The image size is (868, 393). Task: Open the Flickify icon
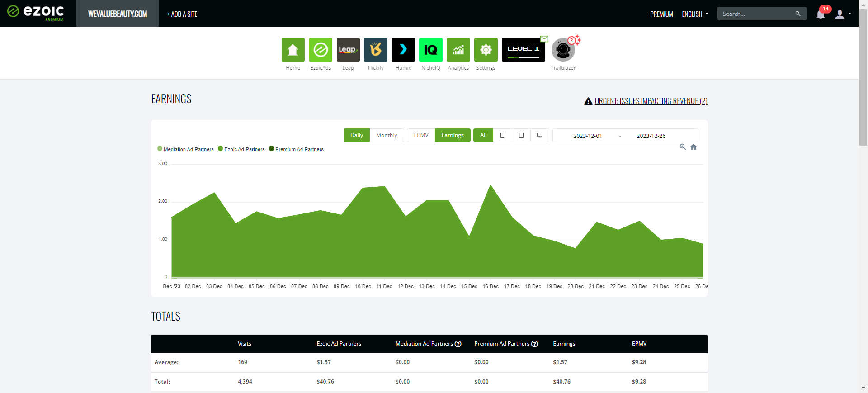tap(376, 50)
